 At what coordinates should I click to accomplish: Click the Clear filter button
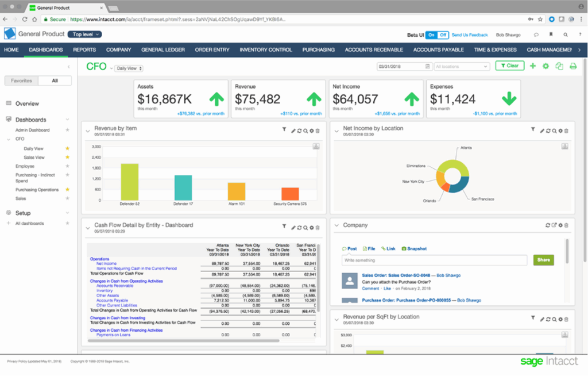[510, 66]
